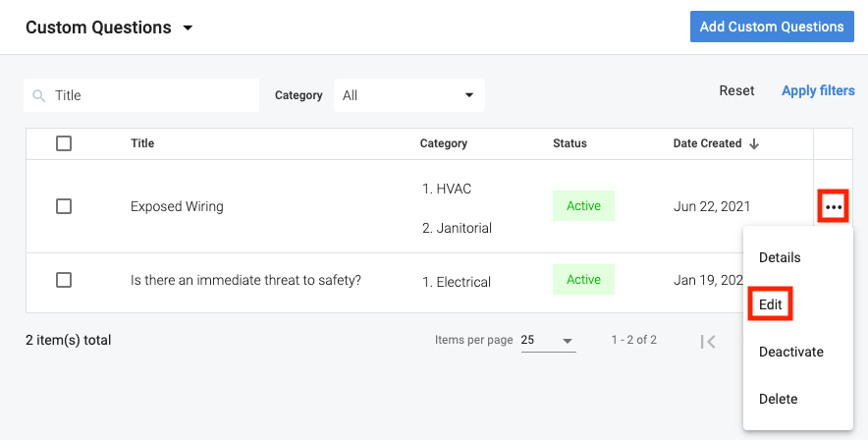Go to first page pagination icon

pos(708,341)
